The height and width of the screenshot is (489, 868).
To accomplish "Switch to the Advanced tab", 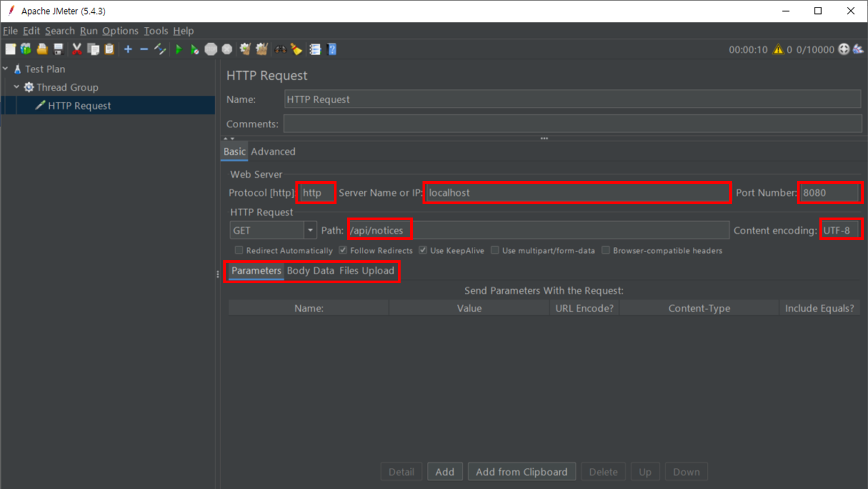I will tap(273, 152).
